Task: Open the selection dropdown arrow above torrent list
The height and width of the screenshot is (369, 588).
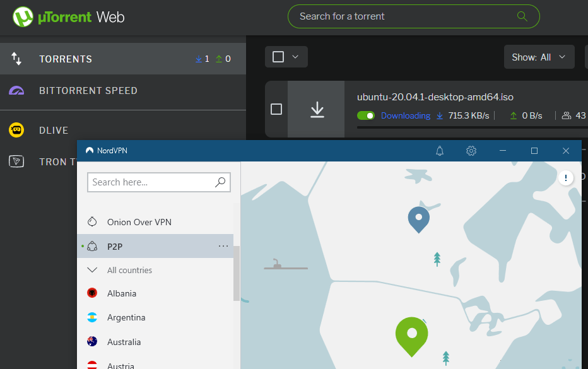Action: click(x=295, y=56)
